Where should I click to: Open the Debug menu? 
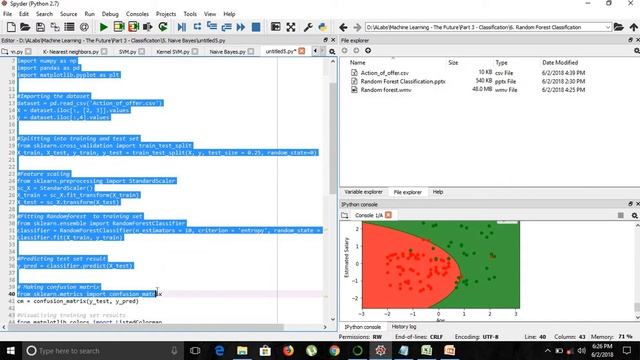click(x=110, y=14)
